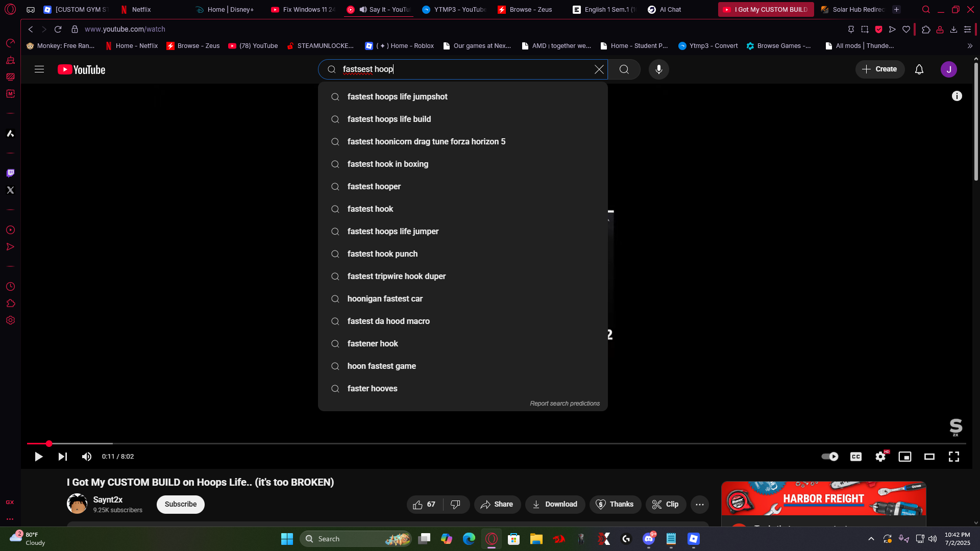Open the STEAMUNLOCKE... bookmark
This screenshot has width=980, height=551.
tap(321, 46)
